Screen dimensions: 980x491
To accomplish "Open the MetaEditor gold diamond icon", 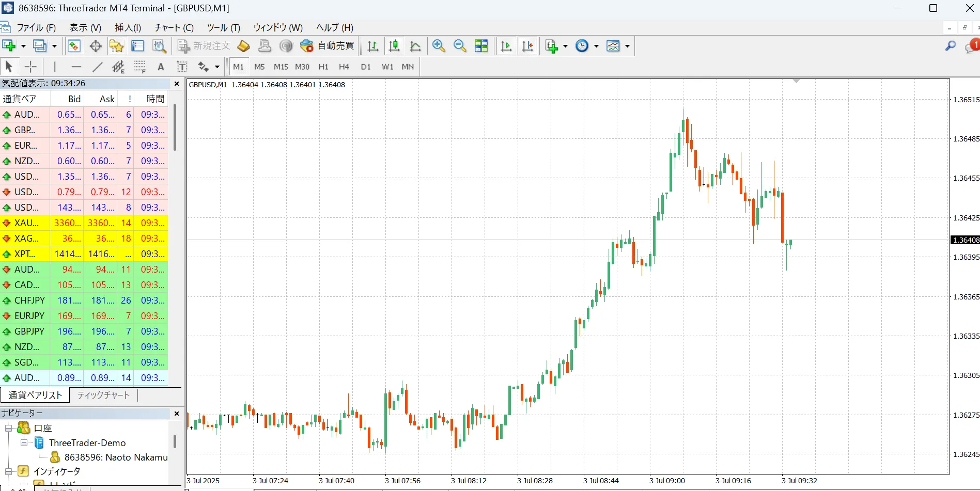I will coord(243,46).
